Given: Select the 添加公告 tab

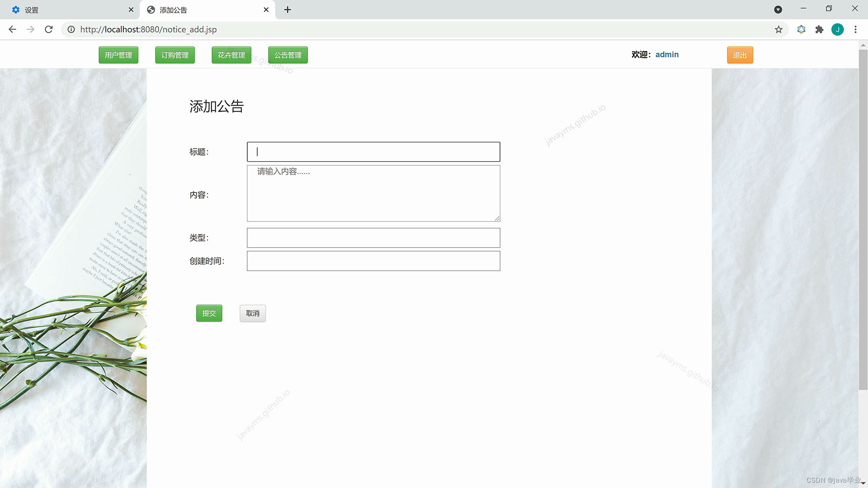Looking at the screenshot, I should [207, 10].
